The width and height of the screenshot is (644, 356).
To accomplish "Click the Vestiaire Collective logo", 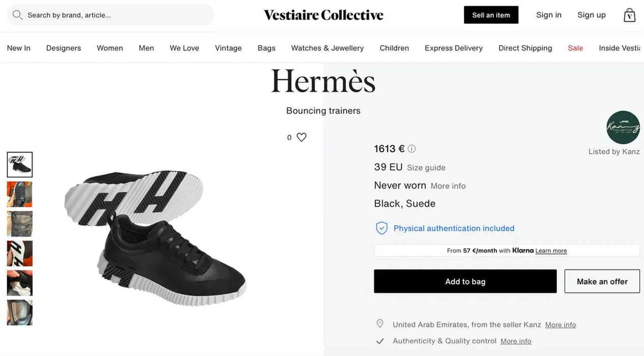I will click(x=324, y=15).
